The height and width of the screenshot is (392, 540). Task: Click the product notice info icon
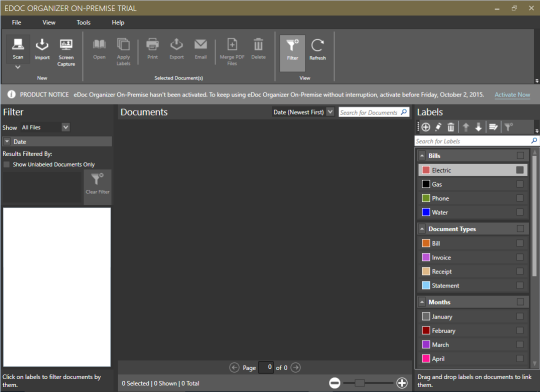(11, 94)
